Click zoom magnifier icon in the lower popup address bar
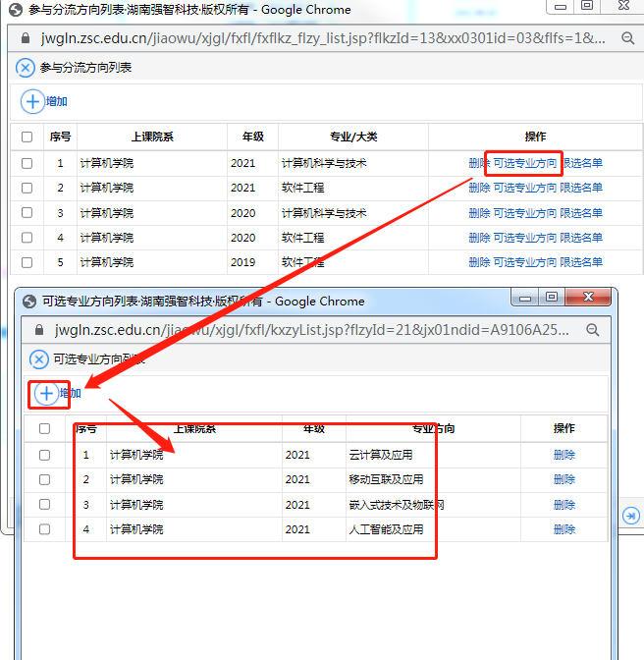The image size is (644, 660). coord(593,330)
